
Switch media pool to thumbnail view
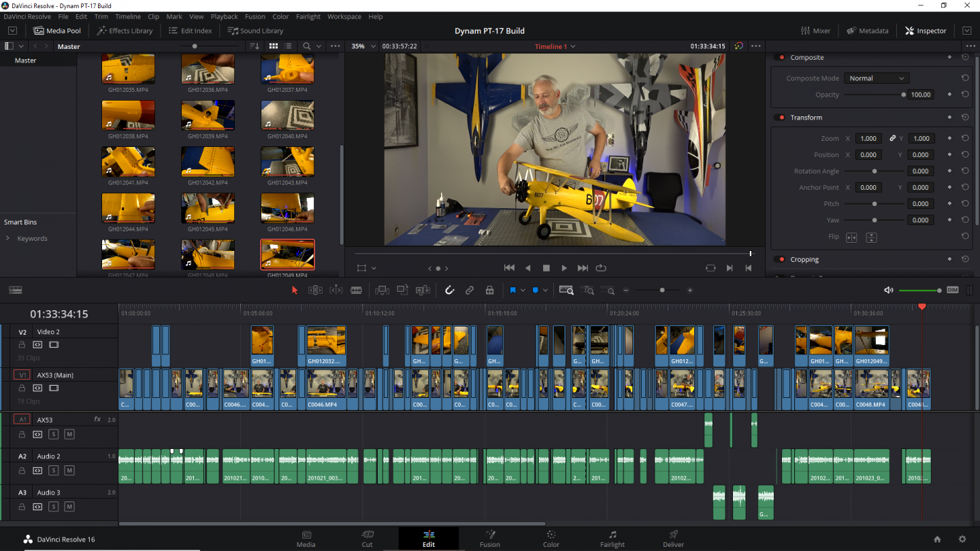point(274,46)
